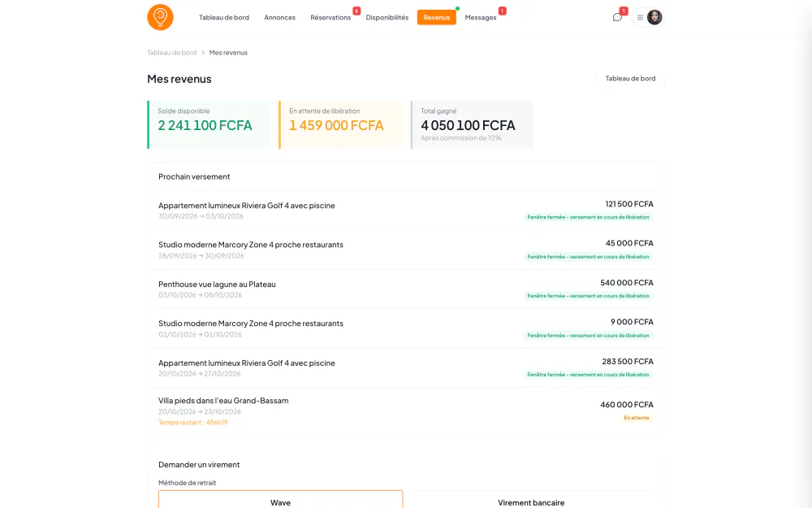812x508 pixels.
Task: Switch to the Disponibilités tab
Action: click(387, 18)
